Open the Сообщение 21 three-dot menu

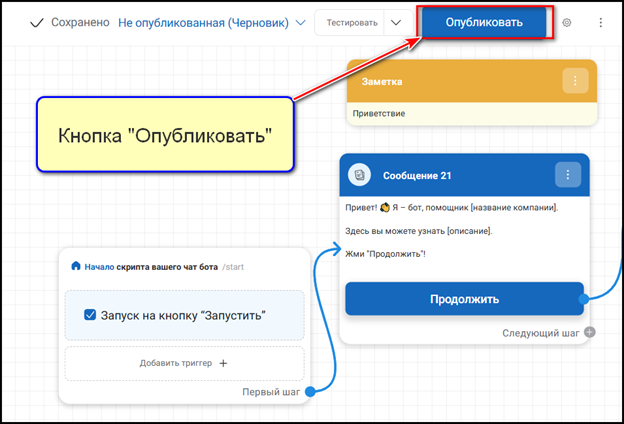point(567,175)
